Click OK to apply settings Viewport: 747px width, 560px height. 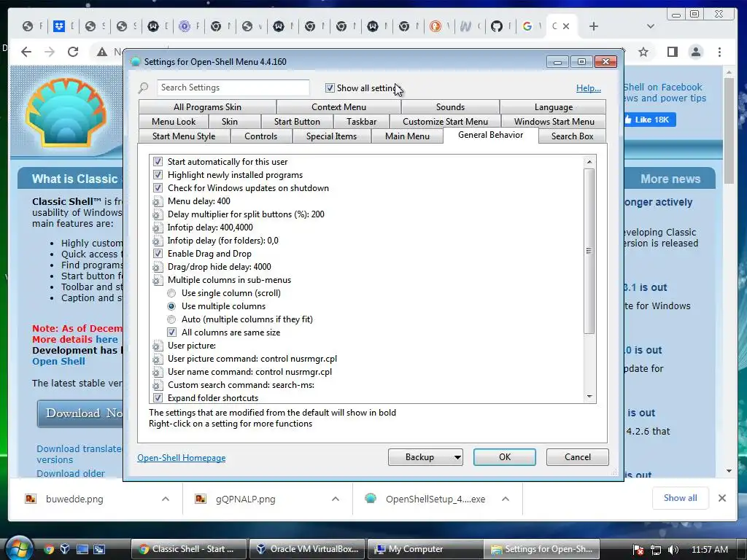click(x=505, y=457)
